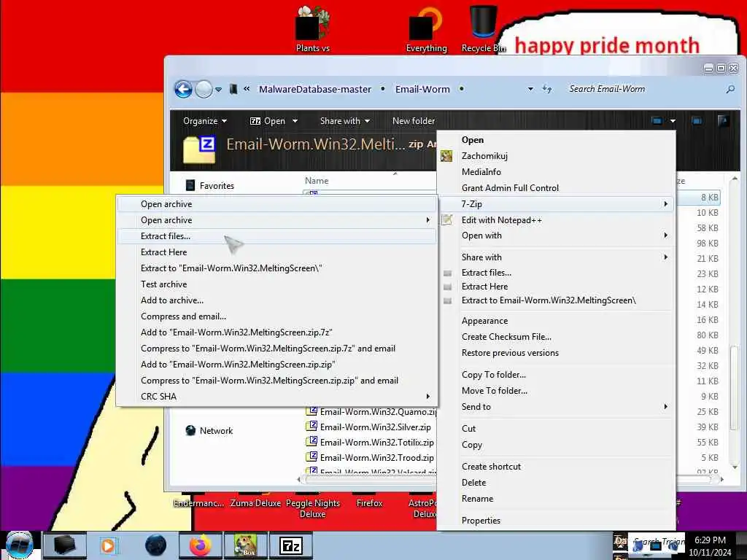Click the Network globe icon
Image resolution: width=747 pixels, height=560 pixels.
190,430
